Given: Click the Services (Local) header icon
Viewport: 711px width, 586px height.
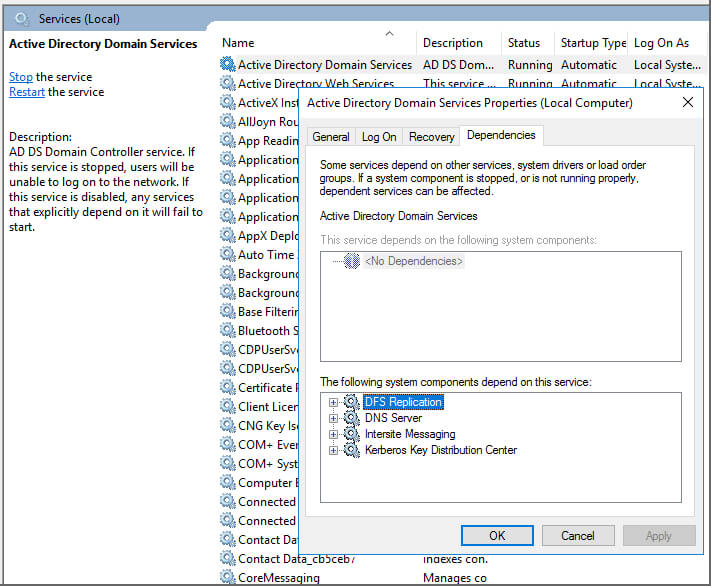Looking at the screenshot, I should [x=22, y=19].
